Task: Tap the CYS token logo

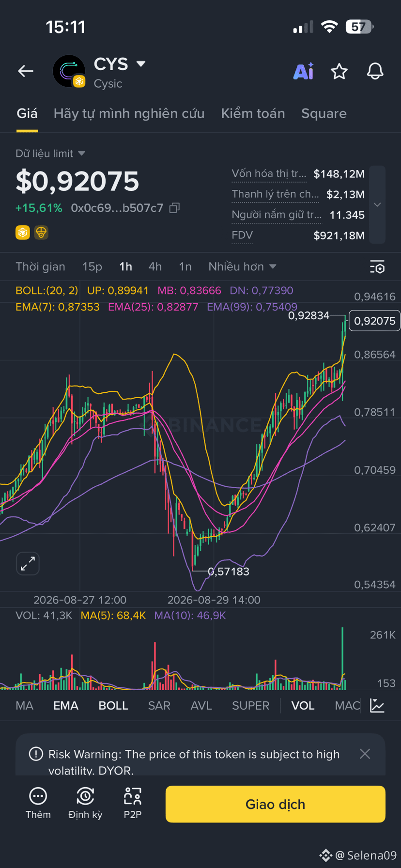Action: pos(68,71)
